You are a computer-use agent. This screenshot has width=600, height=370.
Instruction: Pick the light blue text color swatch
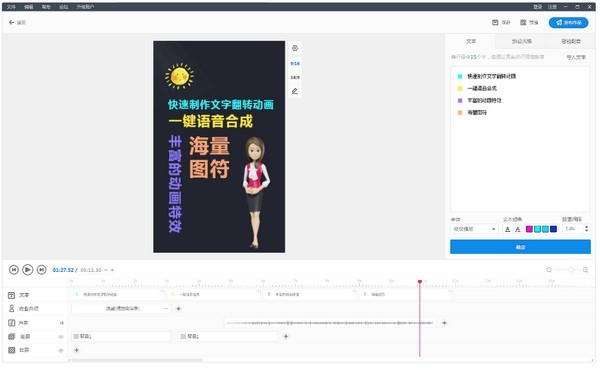click(x=545, y=229)
